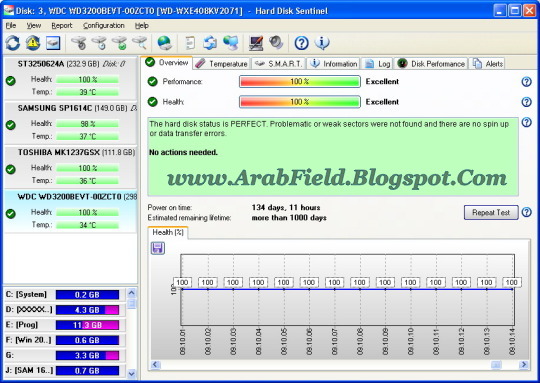The height and width of the screenshot is (383, 540).
Task: Click the disk with green checkmark icon
Action: coord(120,43)
